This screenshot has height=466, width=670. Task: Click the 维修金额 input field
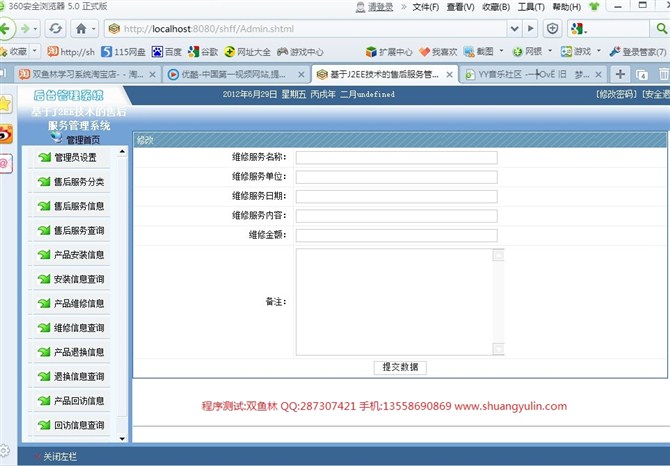[397, 235]
